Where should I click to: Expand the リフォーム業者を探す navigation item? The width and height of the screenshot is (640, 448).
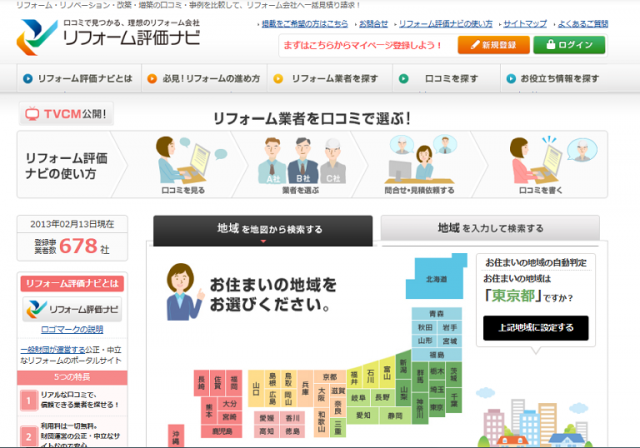click(x=328, y=78)
